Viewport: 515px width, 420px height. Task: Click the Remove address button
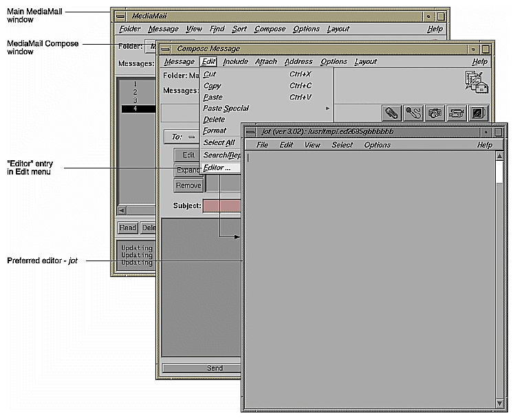(x=188, y=186)
